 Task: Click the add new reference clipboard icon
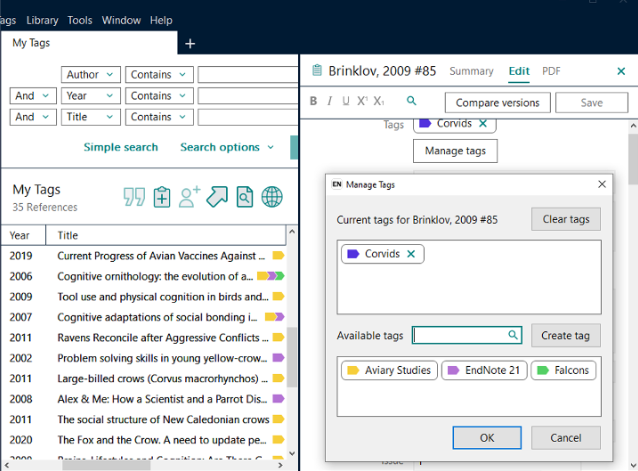162,197
